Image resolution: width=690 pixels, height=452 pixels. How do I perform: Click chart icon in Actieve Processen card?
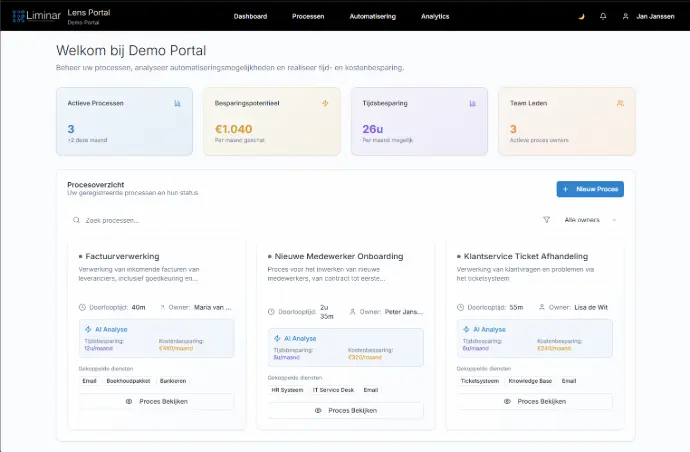coord(177,103)
